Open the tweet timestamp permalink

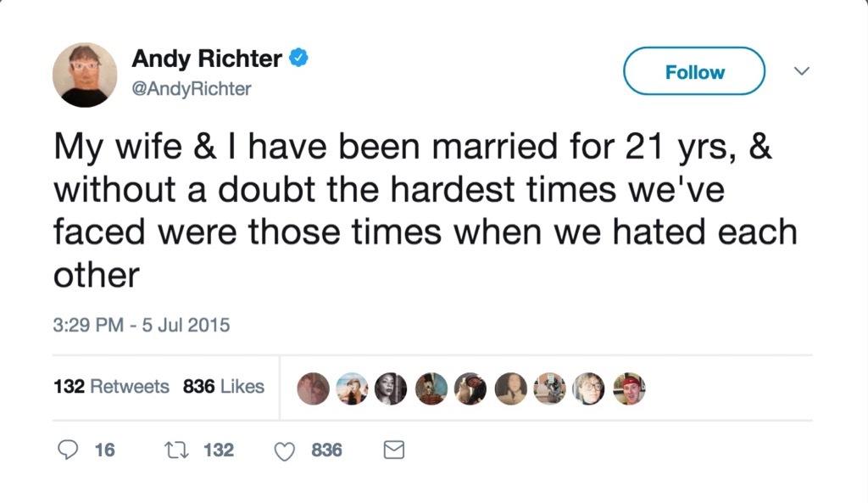[141, 325]
